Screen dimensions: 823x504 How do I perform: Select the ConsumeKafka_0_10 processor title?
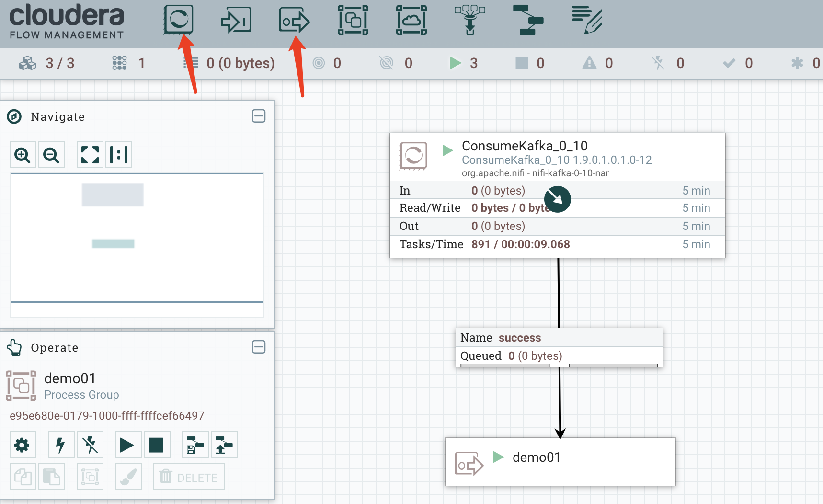525,146
